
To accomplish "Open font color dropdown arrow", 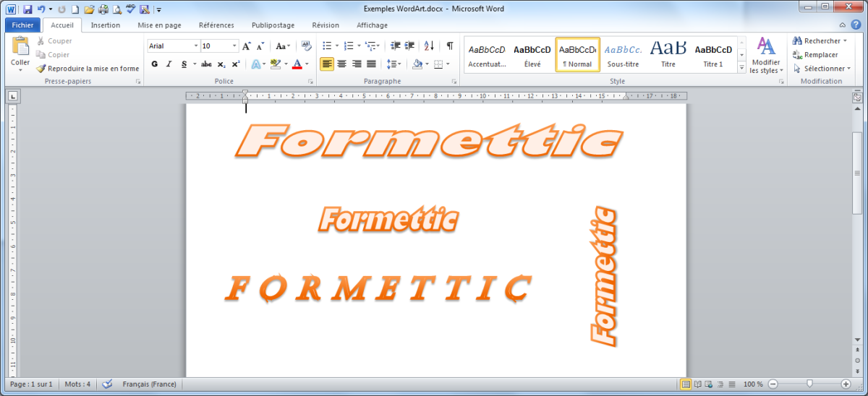I will point(305,64).
